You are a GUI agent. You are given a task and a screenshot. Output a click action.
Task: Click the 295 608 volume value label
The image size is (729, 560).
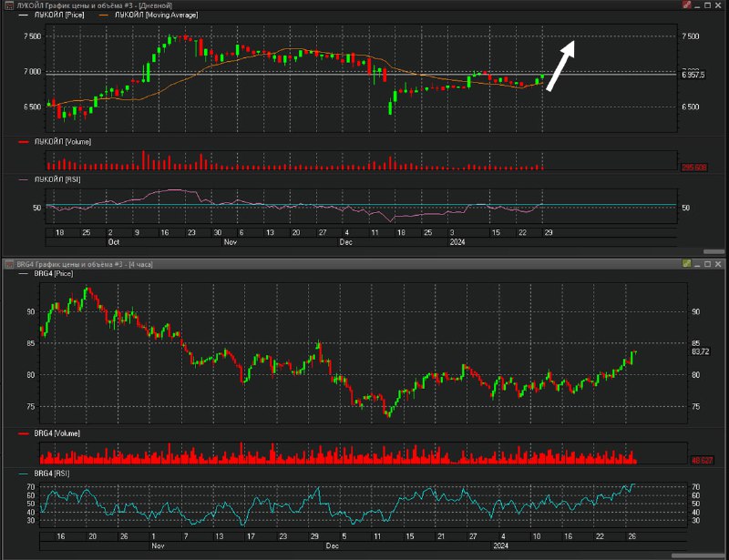click(694, 168)
